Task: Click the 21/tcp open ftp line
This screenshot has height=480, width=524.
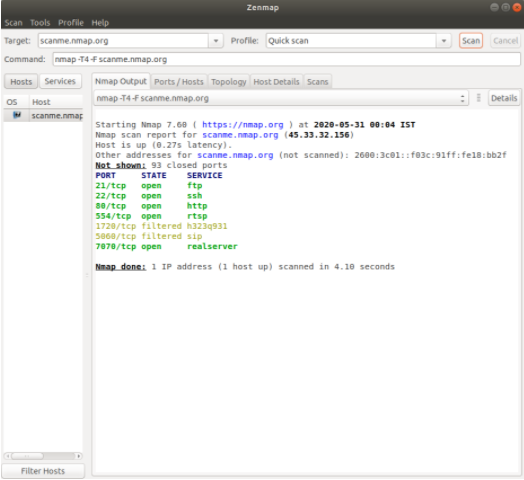Action: [x=149, y=186]
